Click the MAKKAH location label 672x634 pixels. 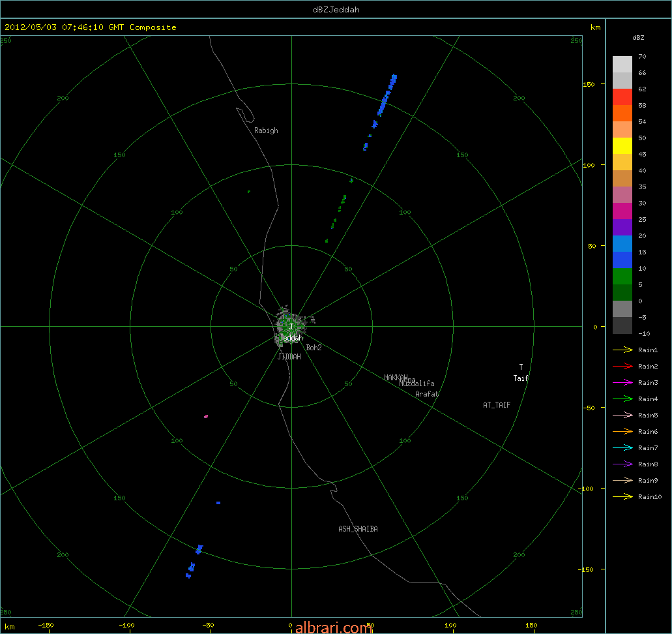(396, 378)
